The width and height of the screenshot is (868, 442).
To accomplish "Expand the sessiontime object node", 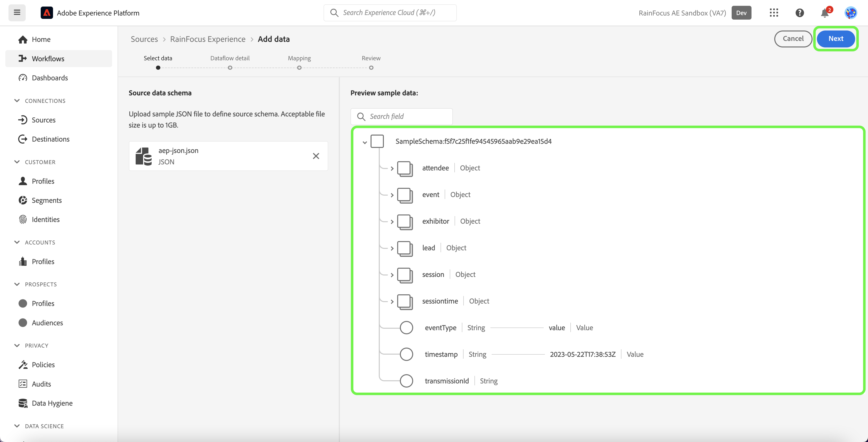I will pos(392,302).
